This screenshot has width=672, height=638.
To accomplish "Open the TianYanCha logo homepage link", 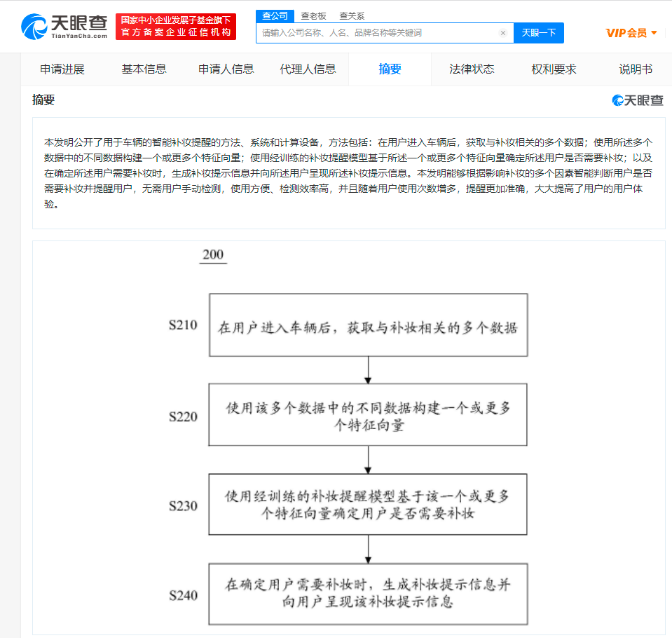I will pos(64,27).
